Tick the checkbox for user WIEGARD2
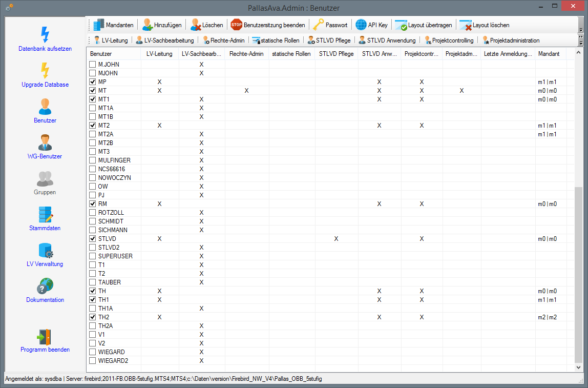 point(93,361)
